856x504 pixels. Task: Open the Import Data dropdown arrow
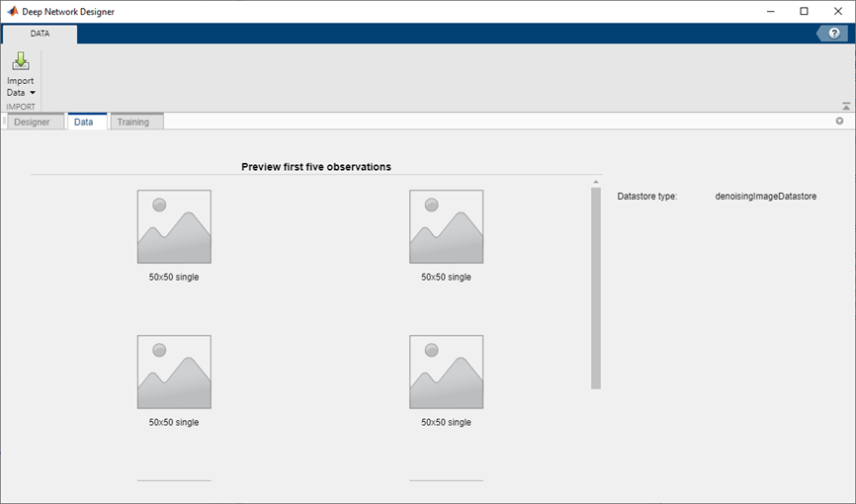coord(33,93)
